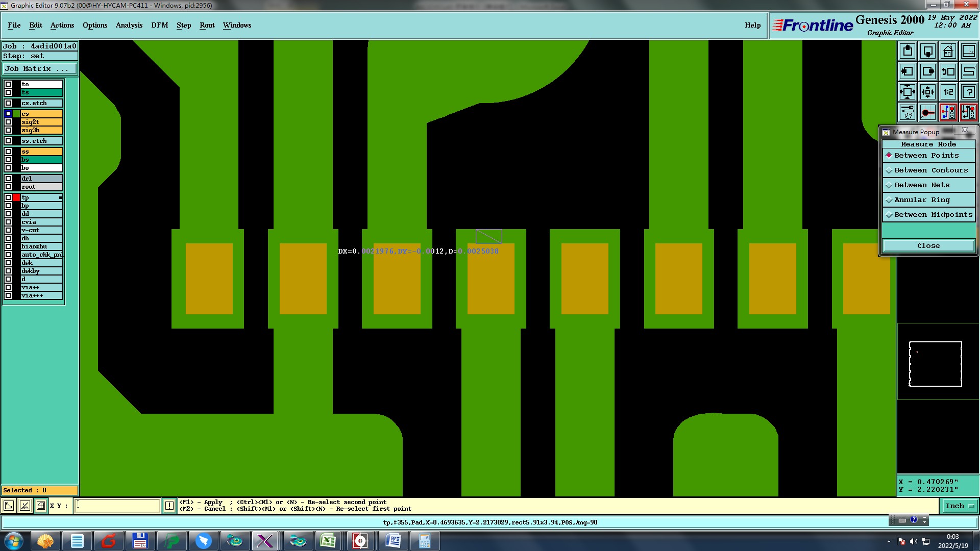Click the X Y coordinate input field
The width and height of the screenshot is (980, 551).
117,506
